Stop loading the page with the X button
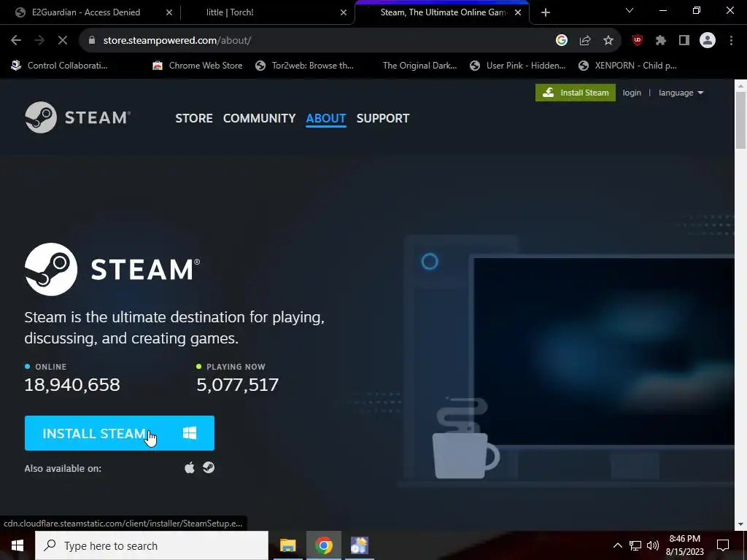This screenshot has width=747, height=560. pos(63,41)
